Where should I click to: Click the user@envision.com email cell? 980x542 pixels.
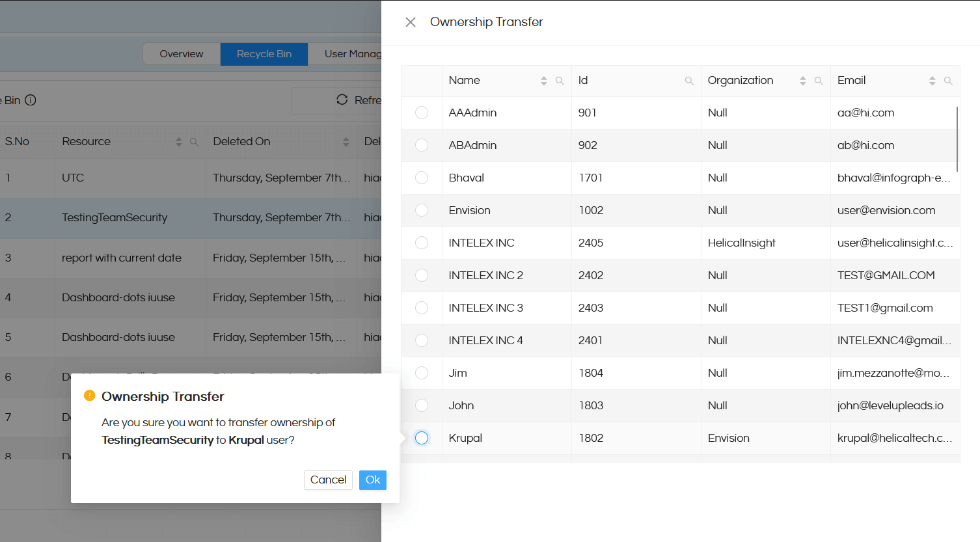[x=895, y=210]
